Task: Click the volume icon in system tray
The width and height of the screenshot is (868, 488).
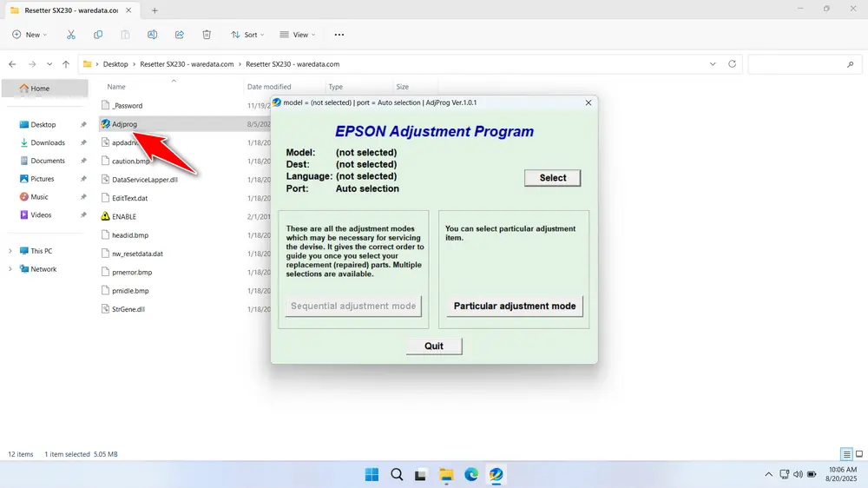Action: 798,474
